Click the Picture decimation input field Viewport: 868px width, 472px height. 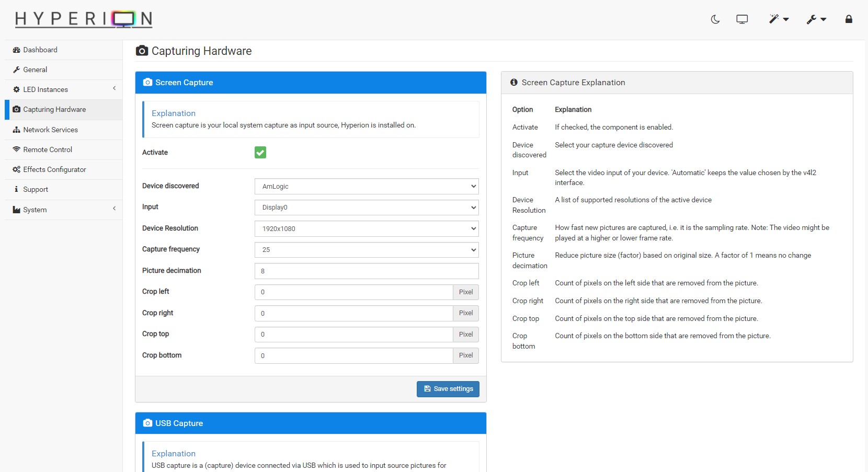366,271
